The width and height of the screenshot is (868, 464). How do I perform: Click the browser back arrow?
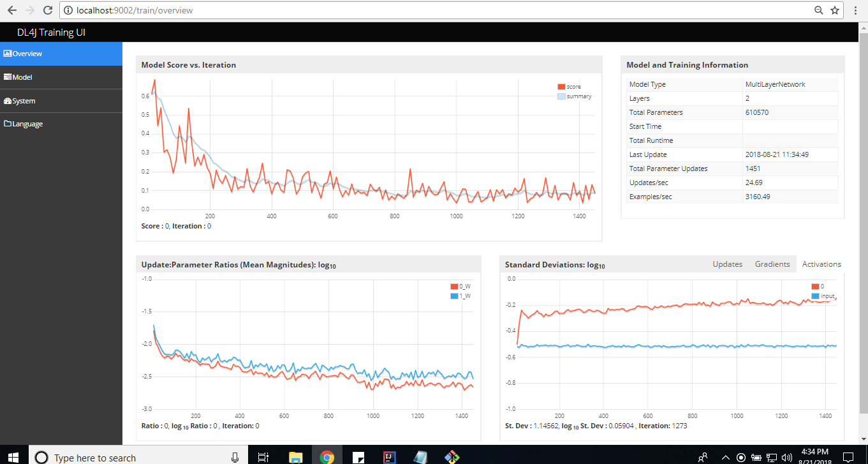[12, 10]
